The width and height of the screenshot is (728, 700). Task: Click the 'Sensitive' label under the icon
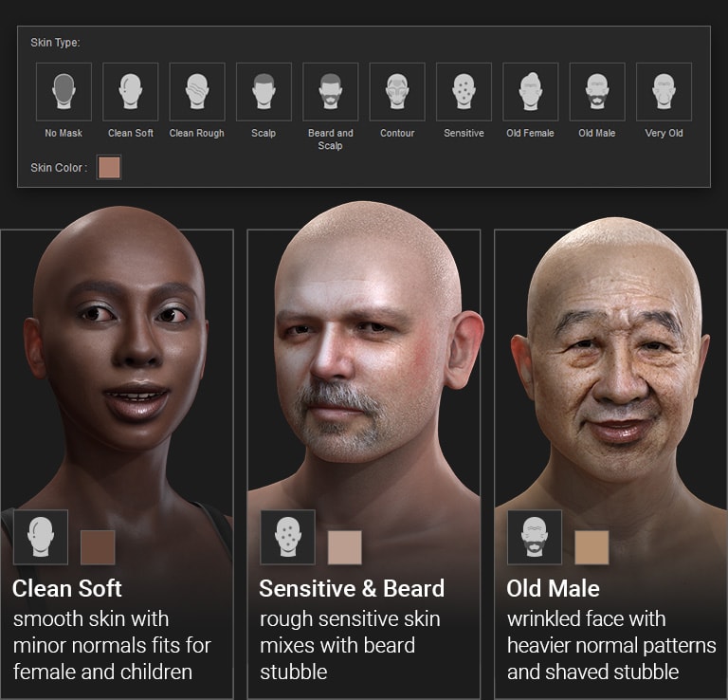[464, 133]
